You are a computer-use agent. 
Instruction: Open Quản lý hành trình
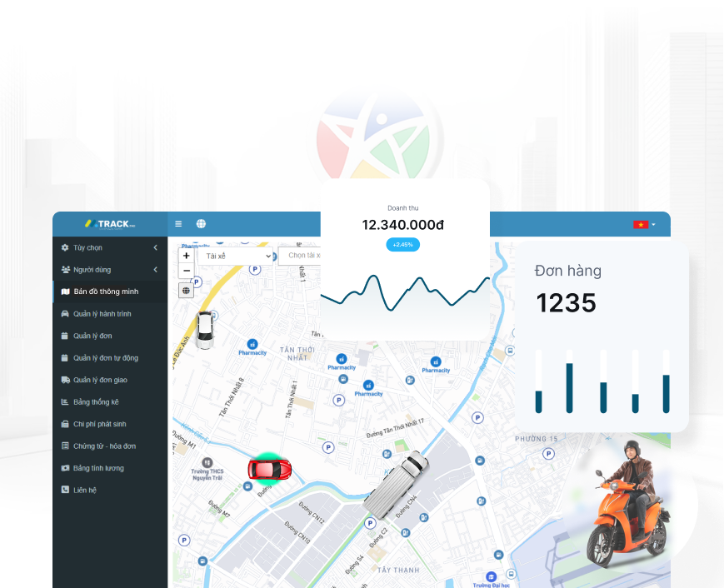tap(102, 314)
